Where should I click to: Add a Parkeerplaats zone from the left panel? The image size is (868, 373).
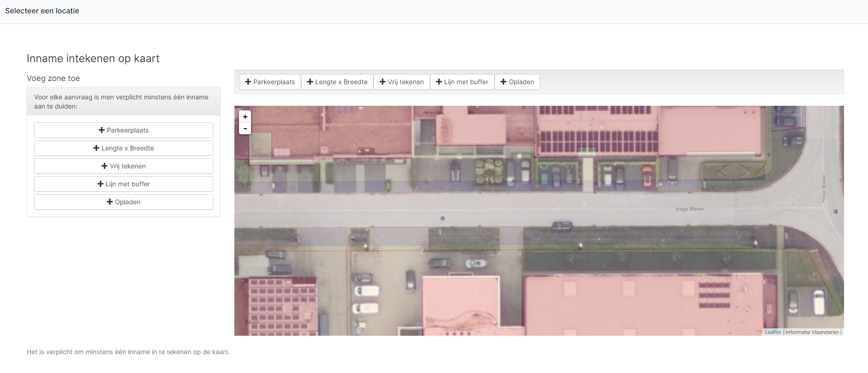tap(123, 130)
